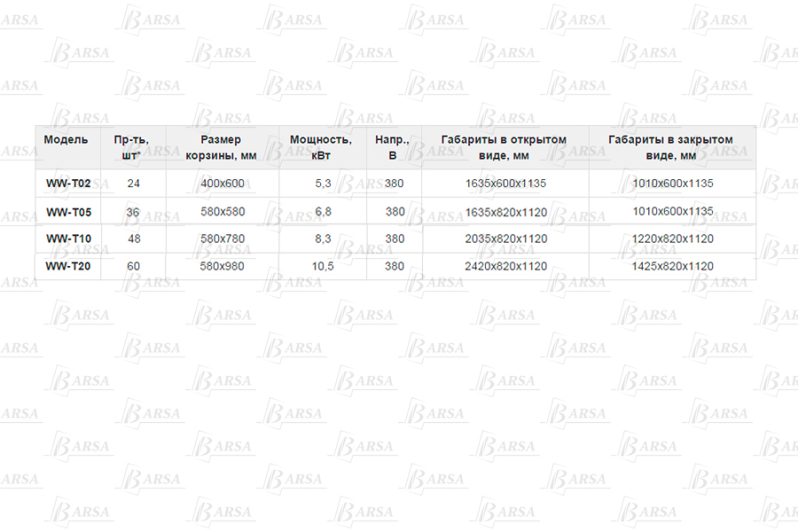Screen dimensions: 798x532
Task: Select the 2420x820x1120 open dimensions cell
Action: (506, 266)
